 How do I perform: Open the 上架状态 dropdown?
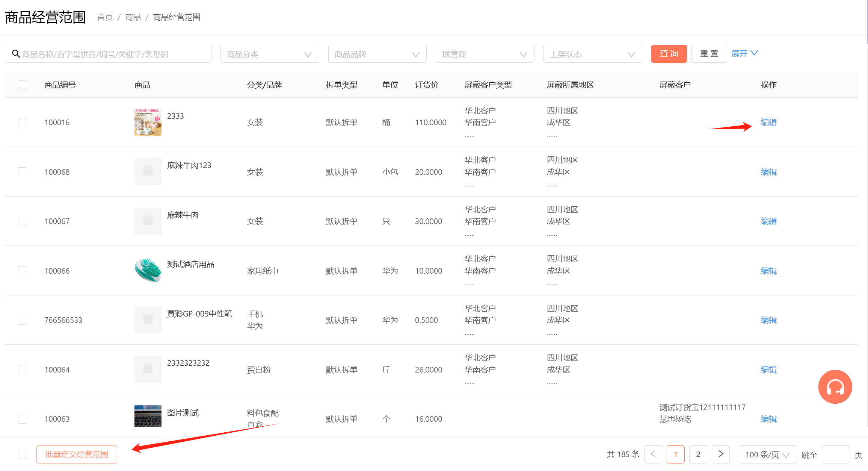coord(593,54)
